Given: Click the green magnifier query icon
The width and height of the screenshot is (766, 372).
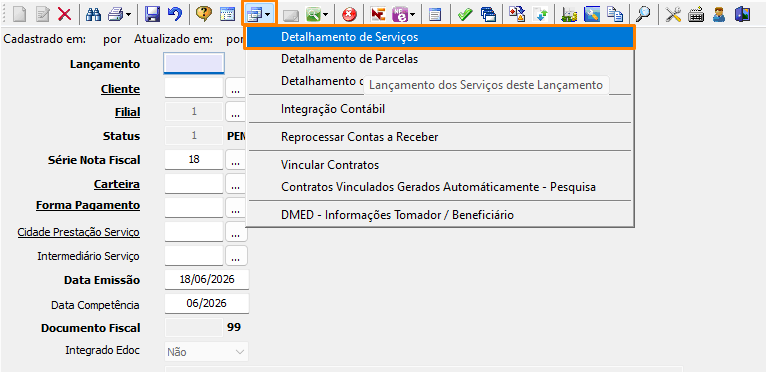Looking at the screenshot, I should point(313,15).
